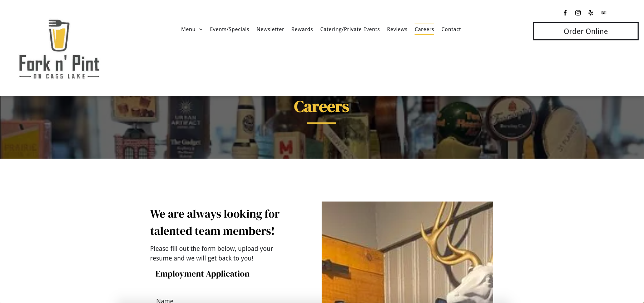Click the Order Online button
The height and width of the screenshot is (303, 644).
585,31
